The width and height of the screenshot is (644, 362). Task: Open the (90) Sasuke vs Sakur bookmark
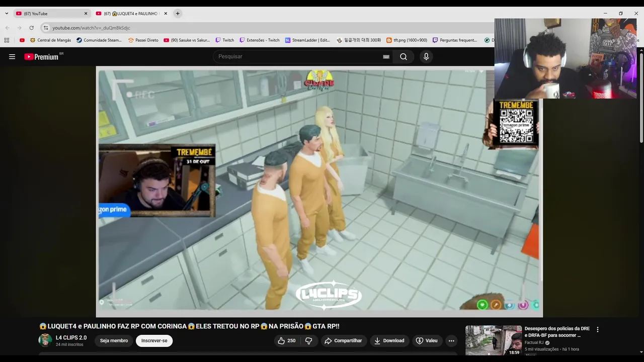click(187, 40)
